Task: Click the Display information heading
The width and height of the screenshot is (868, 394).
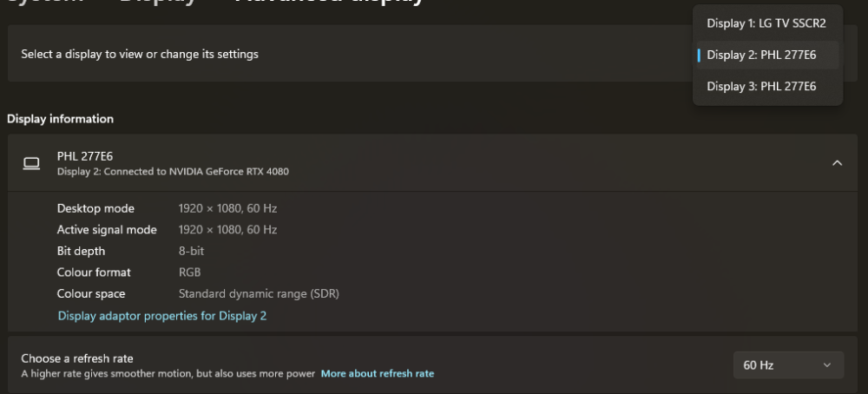Action: 60,119
